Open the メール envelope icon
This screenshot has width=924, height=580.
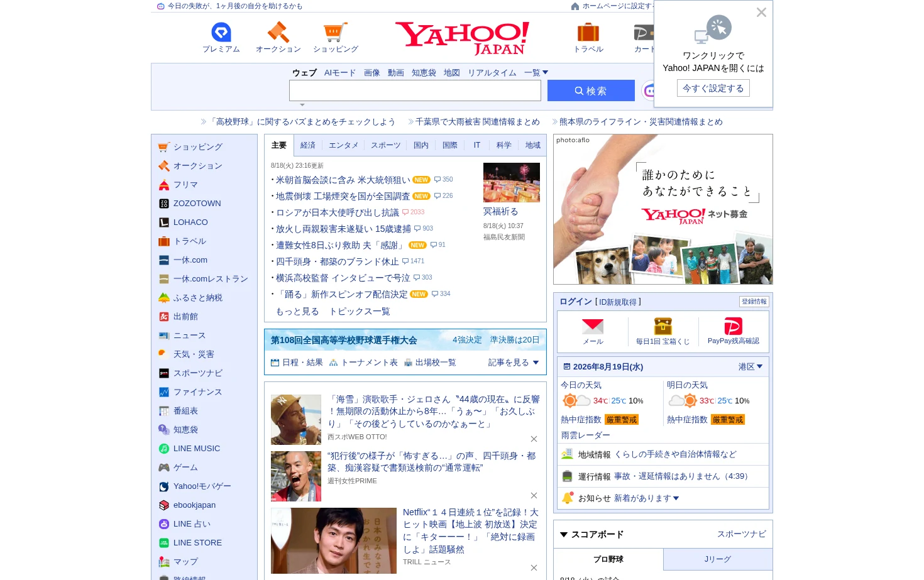593,327
